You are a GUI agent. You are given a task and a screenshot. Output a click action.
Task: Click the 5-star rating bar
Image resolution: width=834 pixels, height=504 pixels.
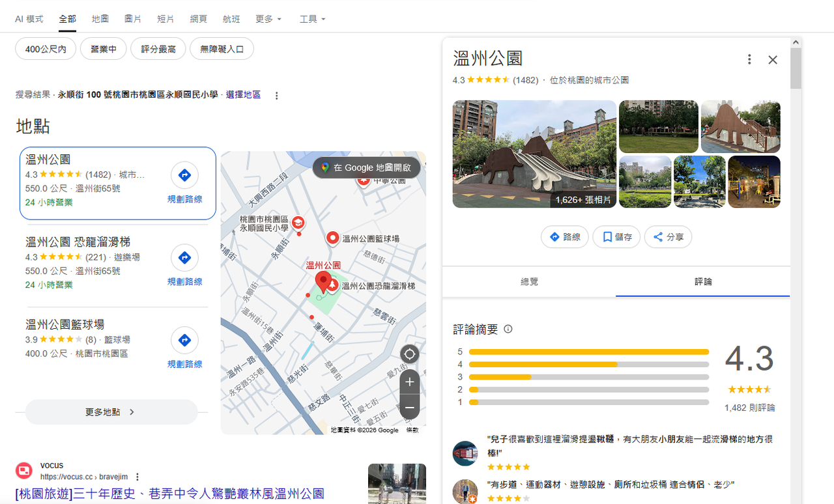(x=588, y=352)
